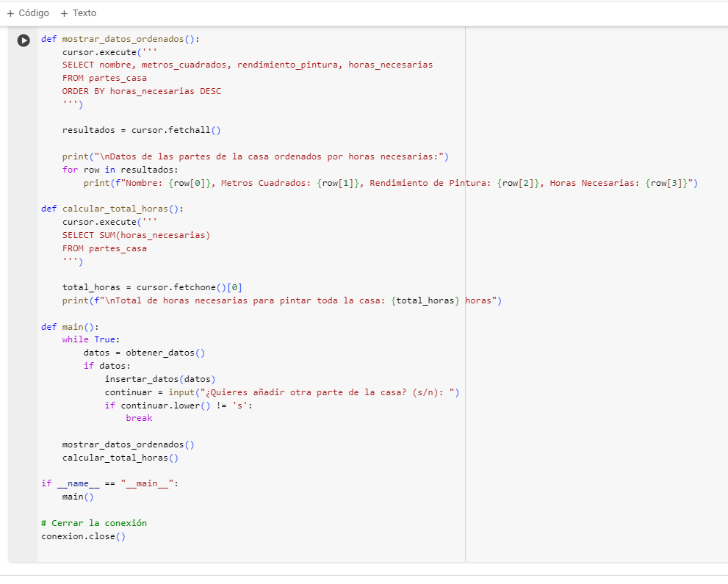The width and height of the screenshot is (728, 584).
Task: Place cursor on 'ORDER BY horas_necesarias DESC'
Action: coord(142,91)
